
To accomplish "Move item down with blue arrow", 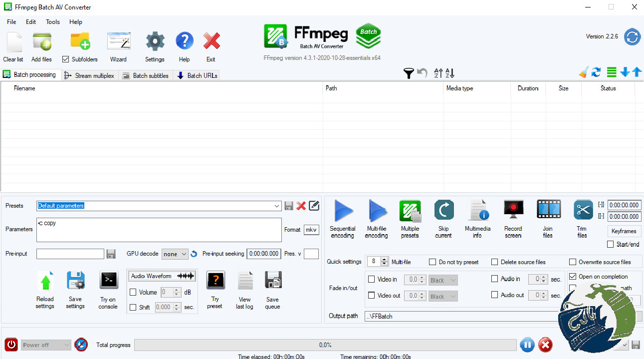I will coord(625,72).
